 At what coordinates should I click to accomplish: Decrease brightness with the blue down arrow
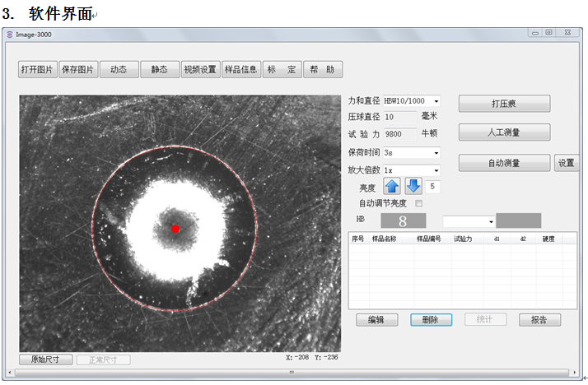pyautogui.click(x=413, y=187)
